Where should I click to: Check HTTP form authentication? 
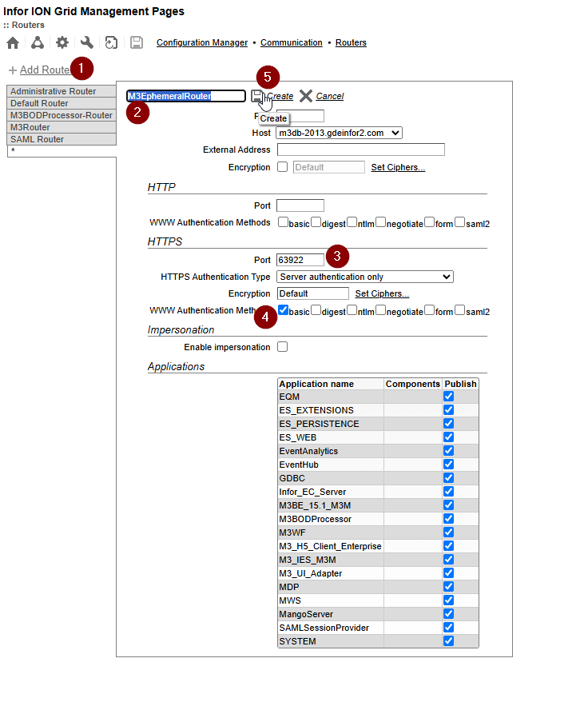(x=430, y=222)
